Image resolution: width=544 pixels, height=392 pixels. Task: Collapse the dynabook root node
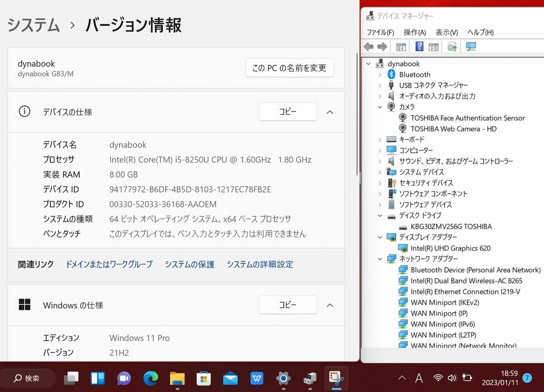click(x=368, y=64)
